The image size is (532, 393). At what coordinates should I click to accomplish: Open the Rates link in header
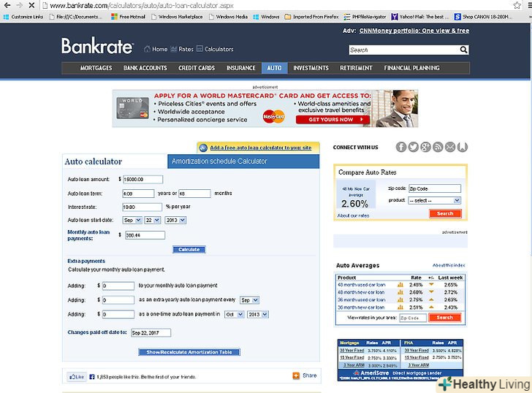pos(182,49)
